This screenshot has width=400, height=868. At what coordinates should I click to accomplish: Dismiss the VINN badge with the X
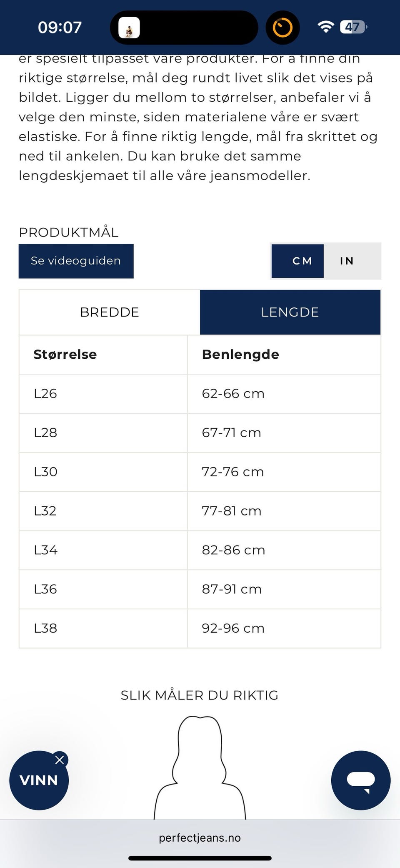[x=60, y=759]
